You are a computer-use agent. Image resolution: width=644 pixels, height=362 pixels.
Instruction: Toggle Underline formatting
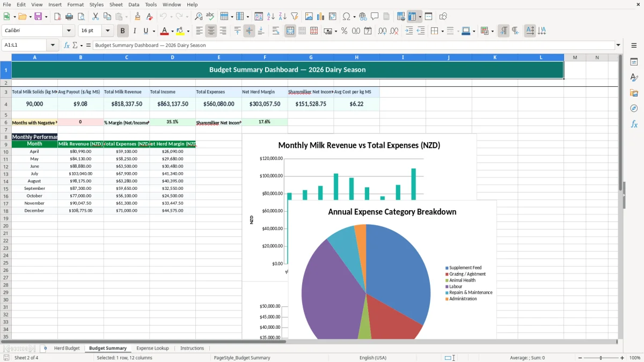pyautogui.click(x=145, y=31)
